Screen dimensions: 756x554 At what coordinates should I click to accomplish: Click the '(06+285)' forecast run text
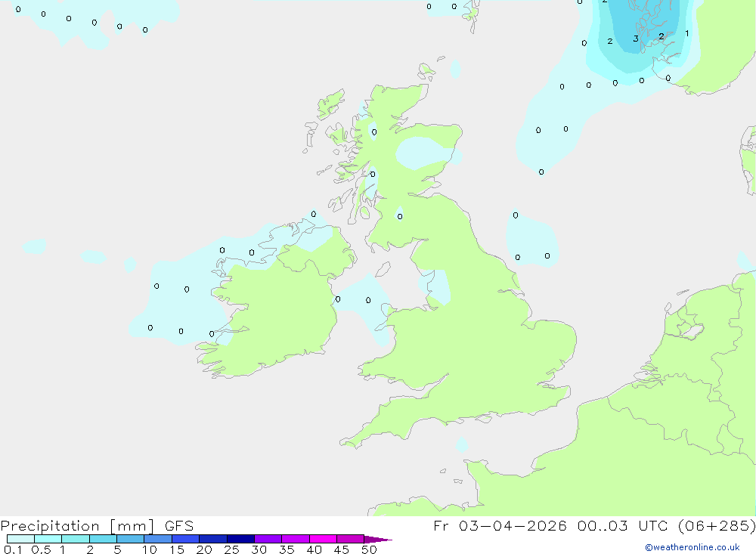[x=717, y=526]
